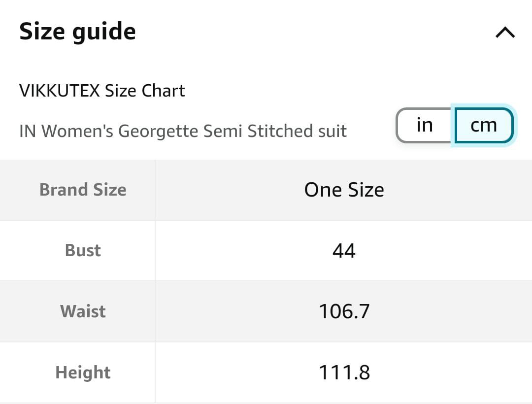Viewport: 532px width, 404px height.
Task: Click the Height row label
Action: tap(83, 372)
